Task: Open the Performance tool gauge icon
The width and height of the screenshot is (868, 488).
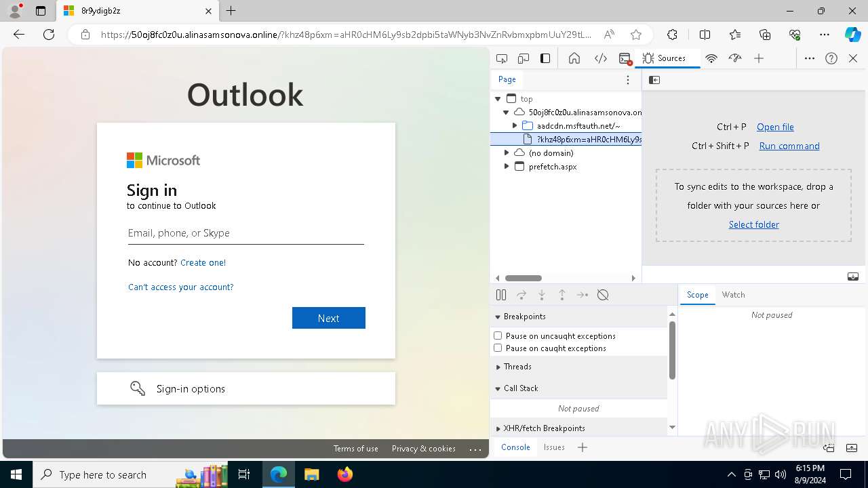Action: 735,58
